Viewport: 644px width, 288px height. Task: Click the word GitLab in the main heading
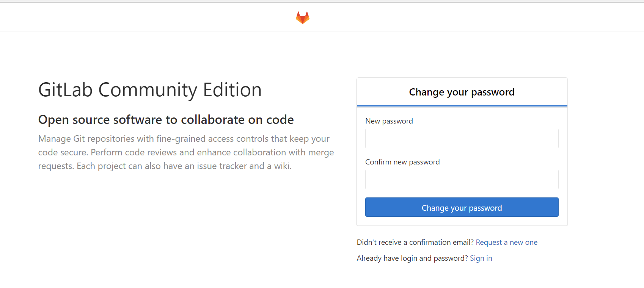[66, 90]
